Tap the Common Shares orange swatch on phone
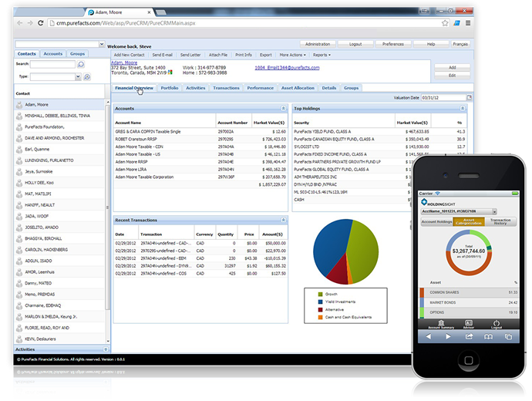 point(422,292)
